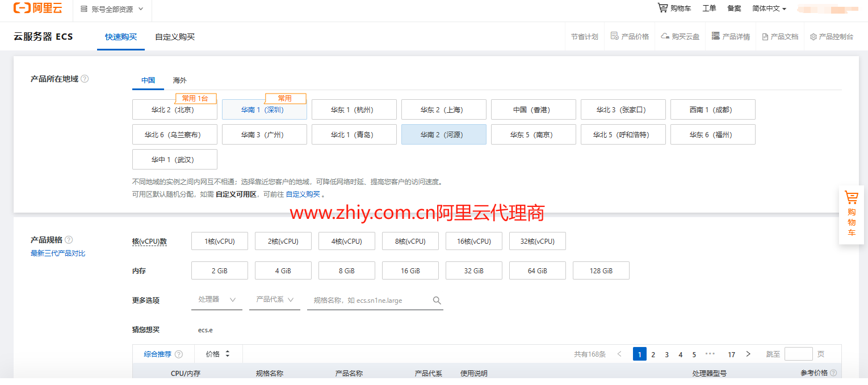This screenshot has width=868, height=385.
Task: Click next page arrow in pagination
Action: tap(748, 354)
